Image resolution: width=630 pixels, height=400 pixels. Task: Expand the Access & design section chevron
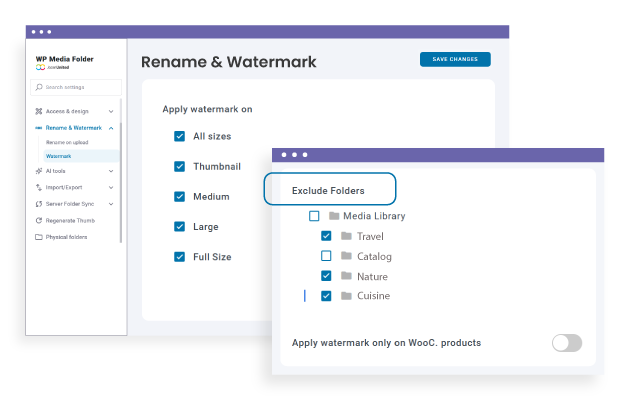pyautogui.click(x=111, y=111)
